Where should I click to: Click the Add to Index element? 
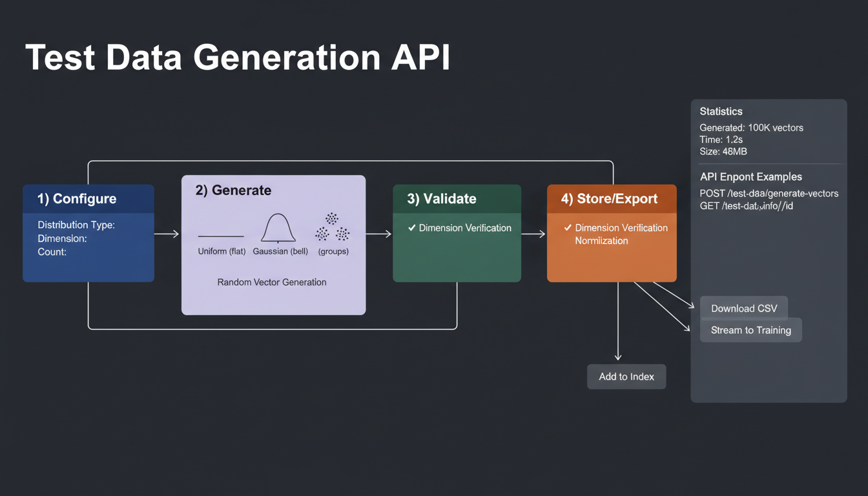click(x=626, y=377)
